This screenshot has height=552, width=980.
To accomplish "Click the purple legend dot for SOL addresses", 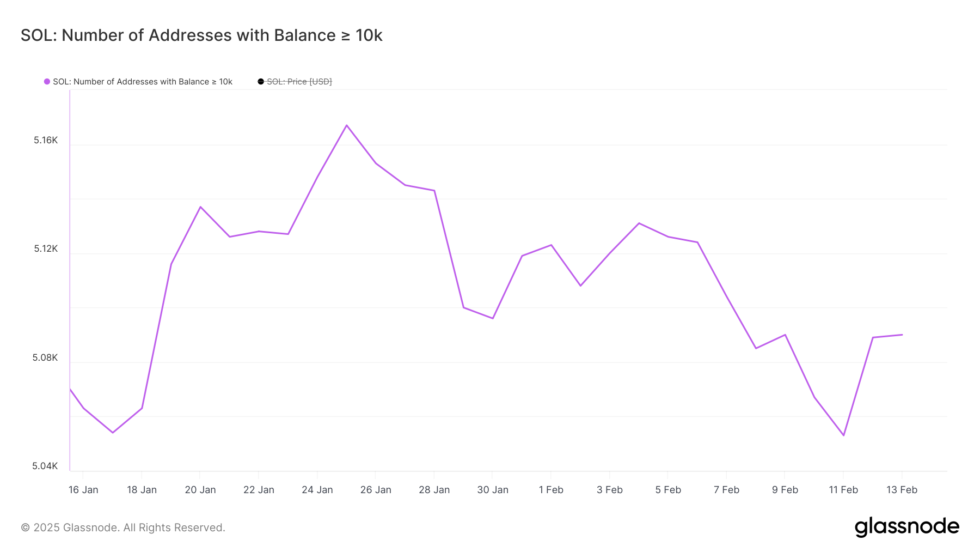I will coord(47,82).
